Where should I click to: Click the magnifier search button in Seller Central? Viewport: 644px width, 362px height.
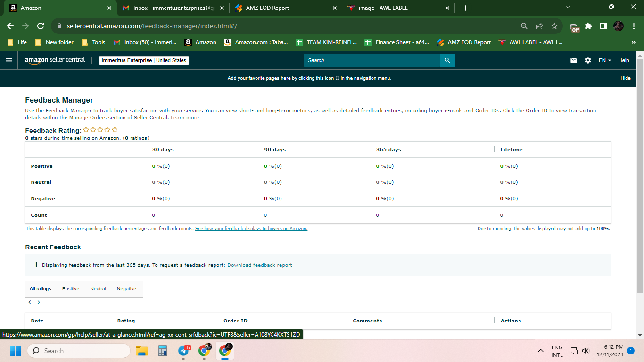[447, 60]
